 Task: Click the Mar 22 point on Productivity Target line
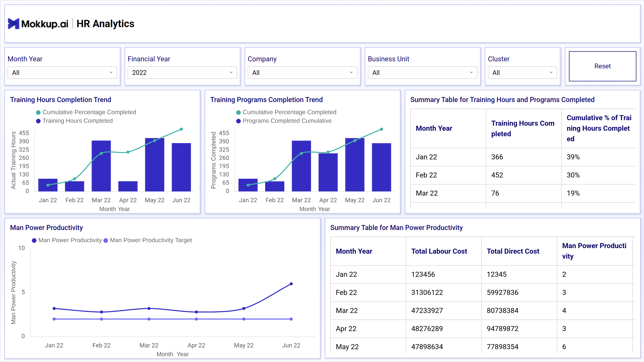pyautogui.click(x=149, y=319)
